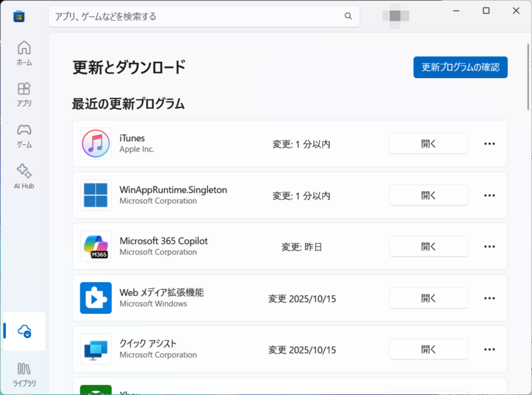Open Microsoft 365 Copilot via 開く

pyautogui.click(x=428, y=246)
